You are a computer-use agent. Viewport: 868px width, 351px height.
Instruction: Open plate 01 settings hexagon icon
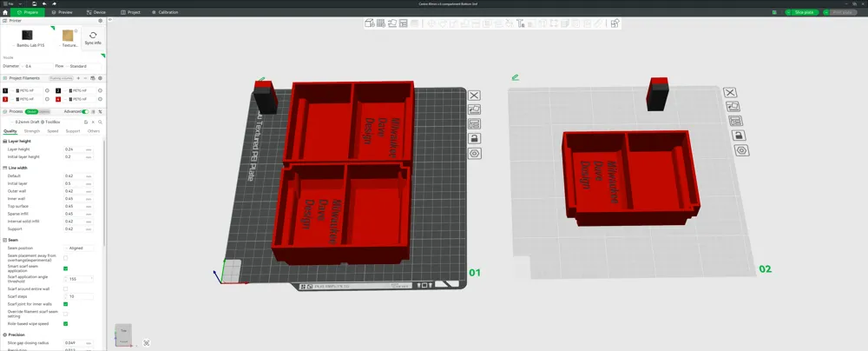[475, 154]
